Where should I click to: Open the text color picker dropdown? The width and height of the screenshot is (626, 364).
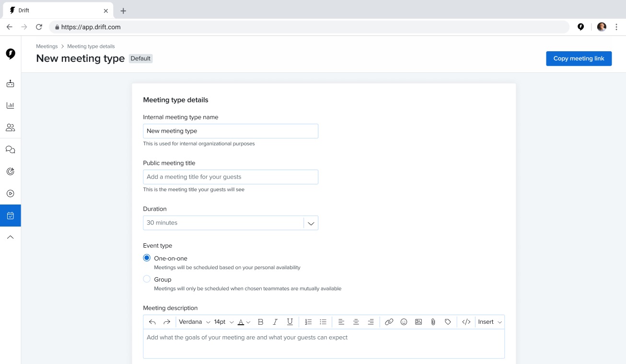click(x=244, y=322)
